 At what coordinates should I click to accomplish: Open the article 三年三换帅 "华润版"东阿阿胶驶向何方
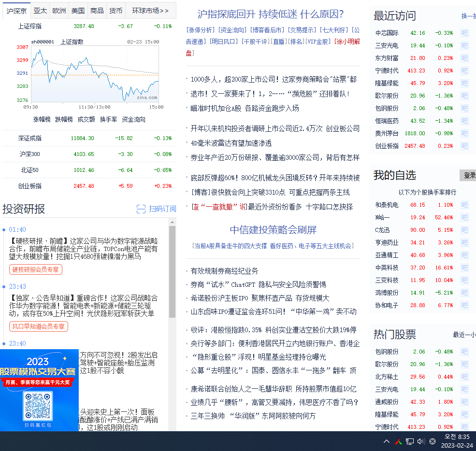coord(253,416)
